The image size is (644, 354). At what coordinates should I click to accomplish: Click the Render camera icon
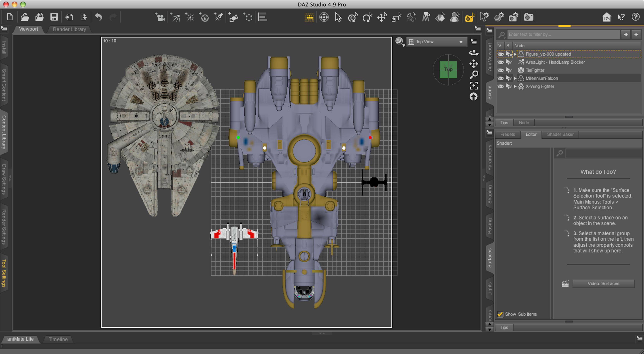(x=528, y=17)
